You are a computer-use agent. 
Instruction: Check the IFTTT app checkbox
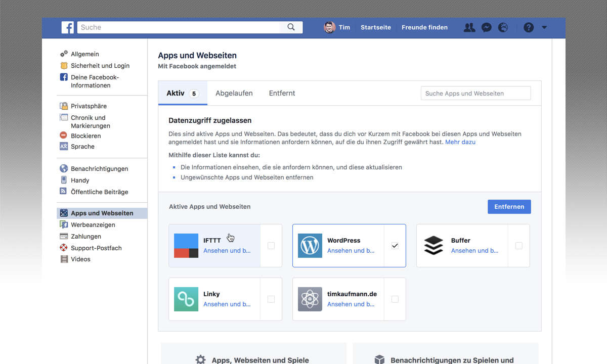coord(271,246)
